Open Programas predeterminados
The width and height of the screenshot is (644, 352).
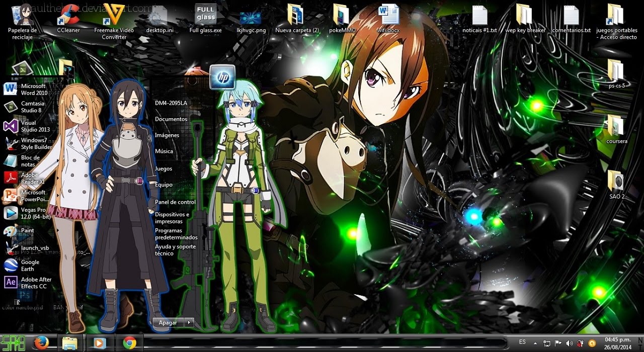(x=176, y=234)
